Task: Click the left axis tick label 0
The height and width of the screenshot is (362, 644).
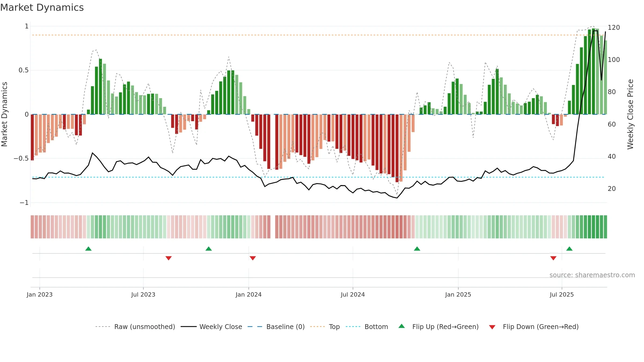Action: [27, 114]
